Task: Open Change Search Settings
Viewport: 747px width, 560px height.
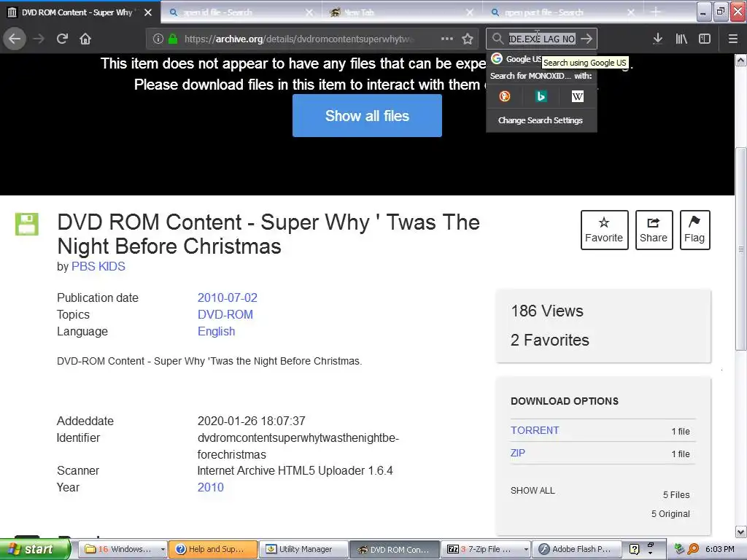Action: [541, 120]
